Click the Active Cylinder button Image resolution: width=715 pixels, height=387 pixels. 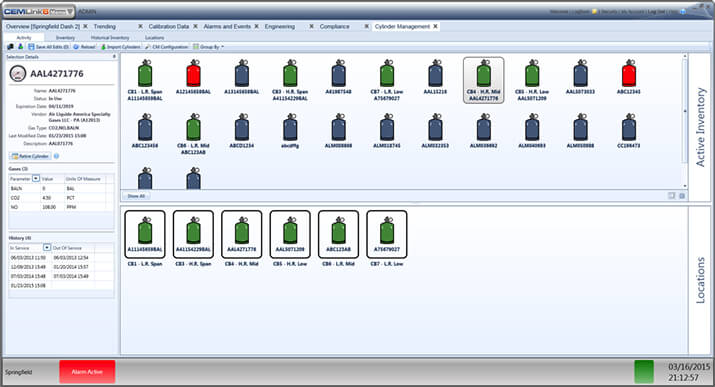[x=30, y=156]
